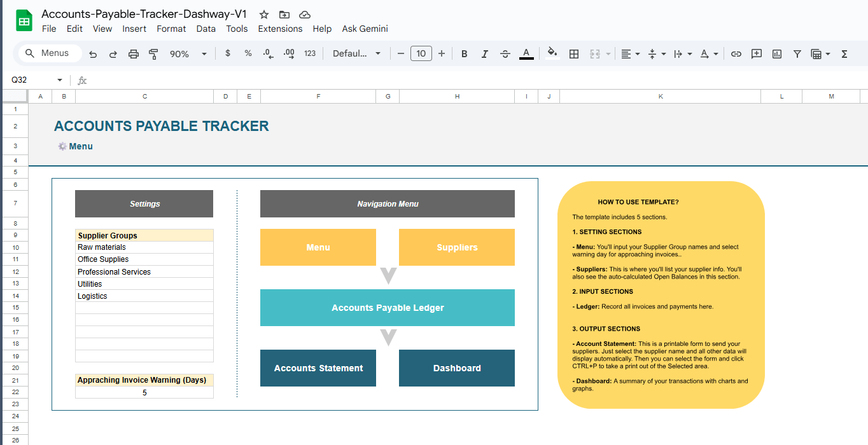
Task: Toggle strikethrough formatting
Action: (x=505, y=54)
